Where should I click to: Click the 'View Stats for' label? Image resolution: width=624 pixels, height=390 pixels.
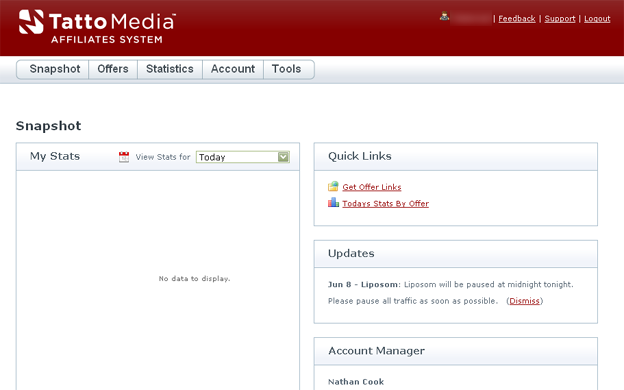pos(163,157)
